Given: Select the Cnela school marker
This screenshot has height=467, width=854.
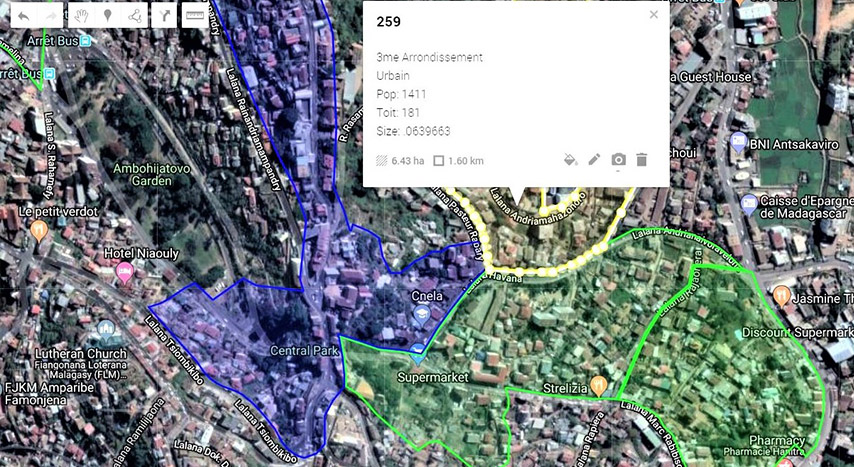Looking at the screenshot, I should click(422, 314).
